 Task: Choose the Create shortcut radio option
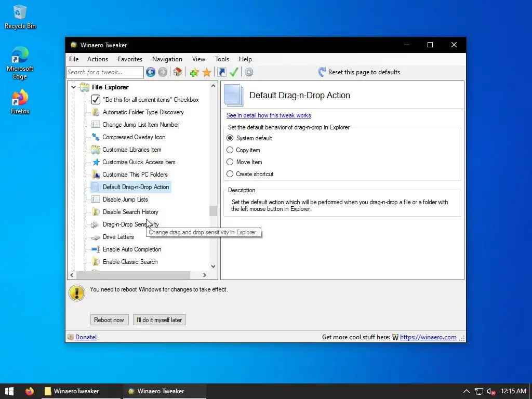[x=230, y=174]
